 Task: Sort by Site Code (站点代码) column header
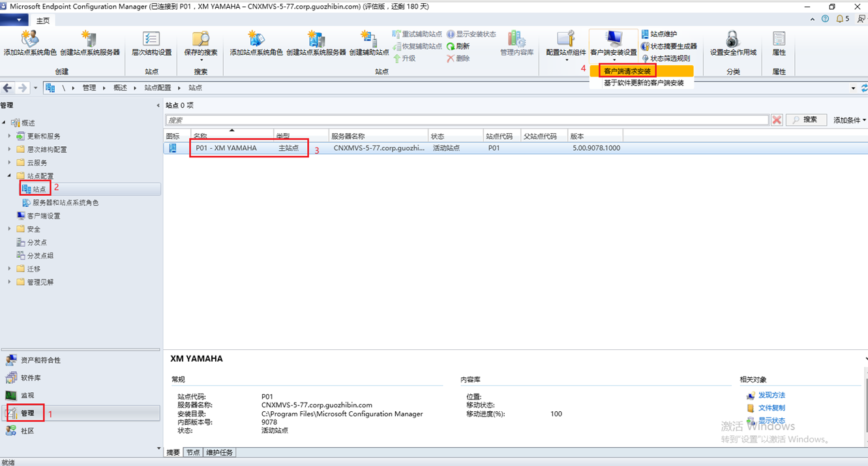tap(502, 136)
